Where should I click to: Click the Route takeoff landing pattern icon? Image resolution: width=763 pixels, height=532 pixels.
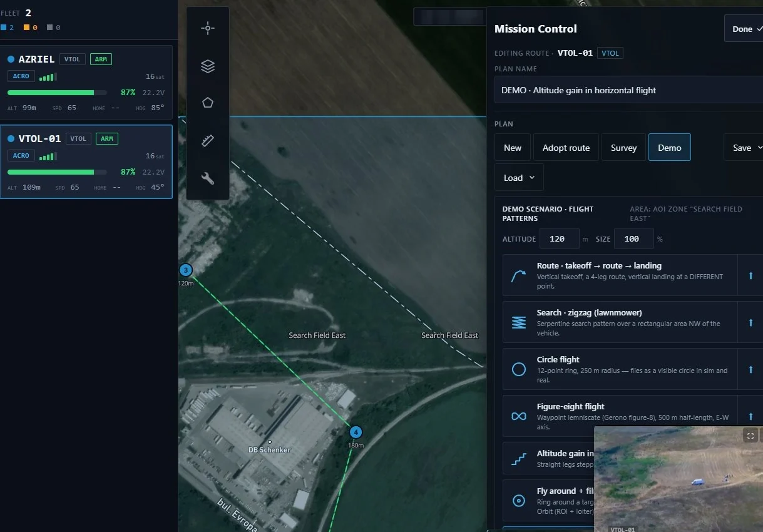[x=519, y=275]
